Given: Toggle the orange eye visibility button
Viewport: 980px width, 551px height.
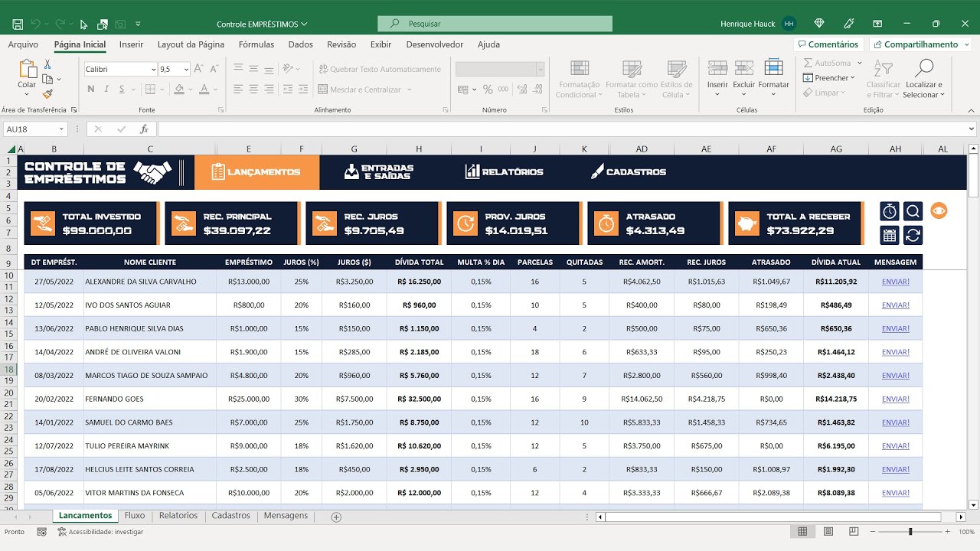Looking at the screenshot, I should click(939, 210).
